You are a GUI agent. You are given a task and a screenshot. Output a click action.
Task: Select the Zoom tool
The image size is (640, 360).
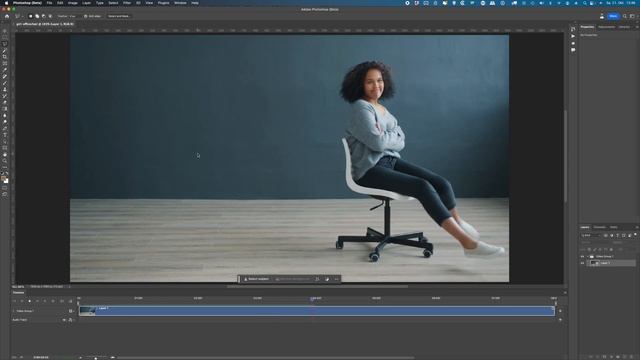click(5, 161)
